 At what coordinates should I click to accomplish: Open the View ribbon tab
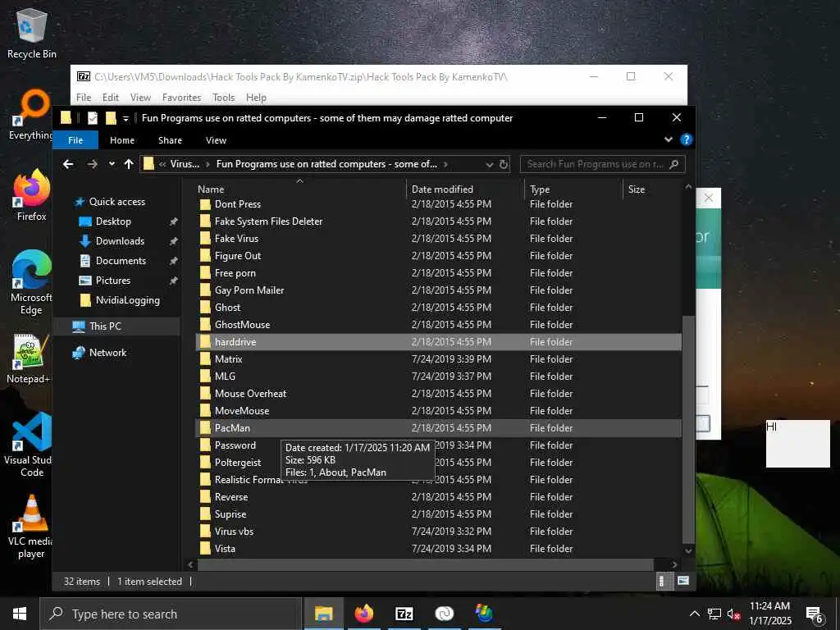tap(216, 140)
